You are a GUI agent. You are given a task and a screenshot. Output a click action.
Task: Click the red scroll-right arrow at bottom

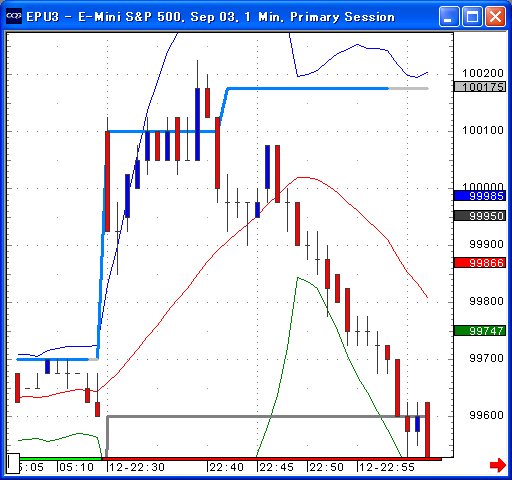[x=498, y=465]
